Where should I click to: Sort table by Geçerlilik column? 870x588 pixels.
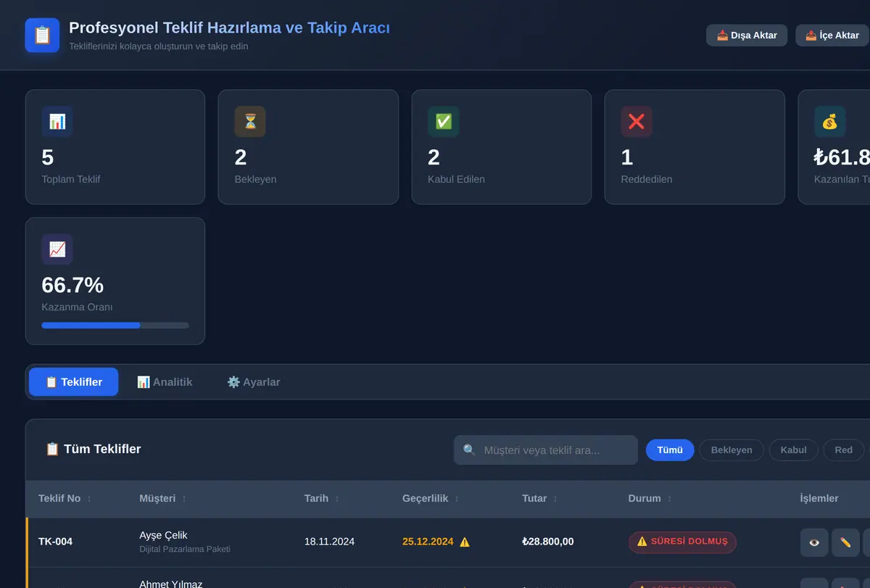click(x=431, y=499)
